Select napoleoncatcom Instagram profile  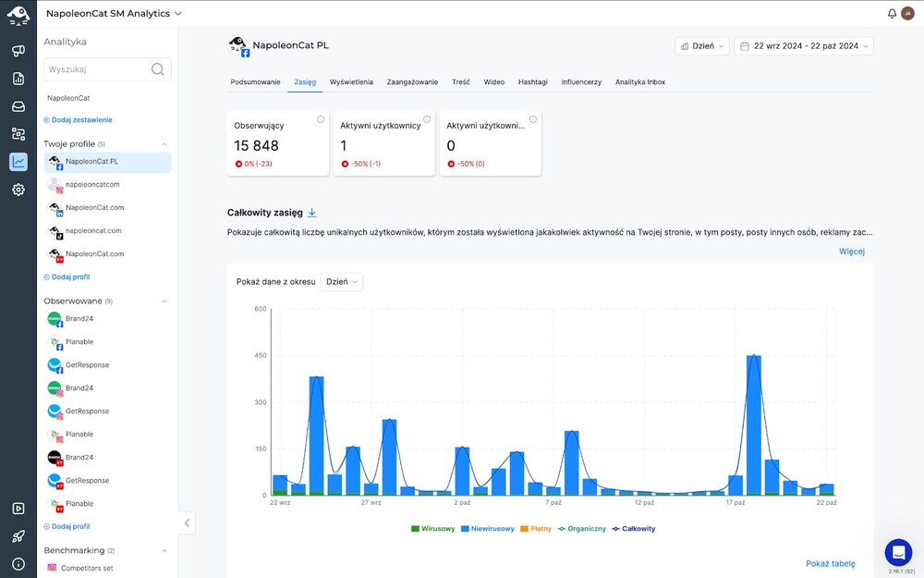(x=107, y=185)
